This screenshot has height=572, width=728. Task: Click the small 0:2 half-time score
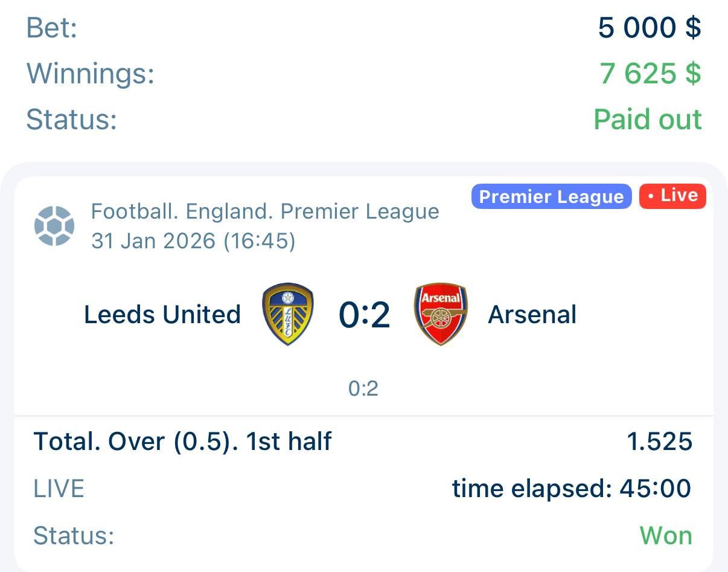pos(363,388)
